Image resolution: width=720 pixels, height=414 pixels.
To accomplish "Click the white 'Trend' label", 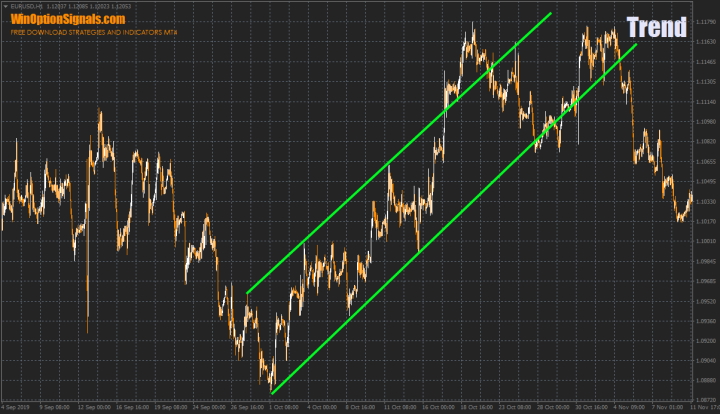I will pos(656,27).
